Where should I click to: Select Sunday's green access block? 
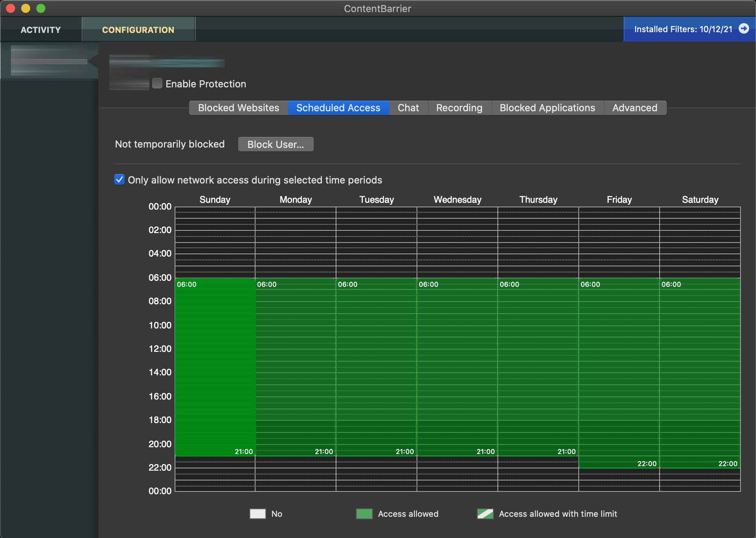[x=215, y=367]
